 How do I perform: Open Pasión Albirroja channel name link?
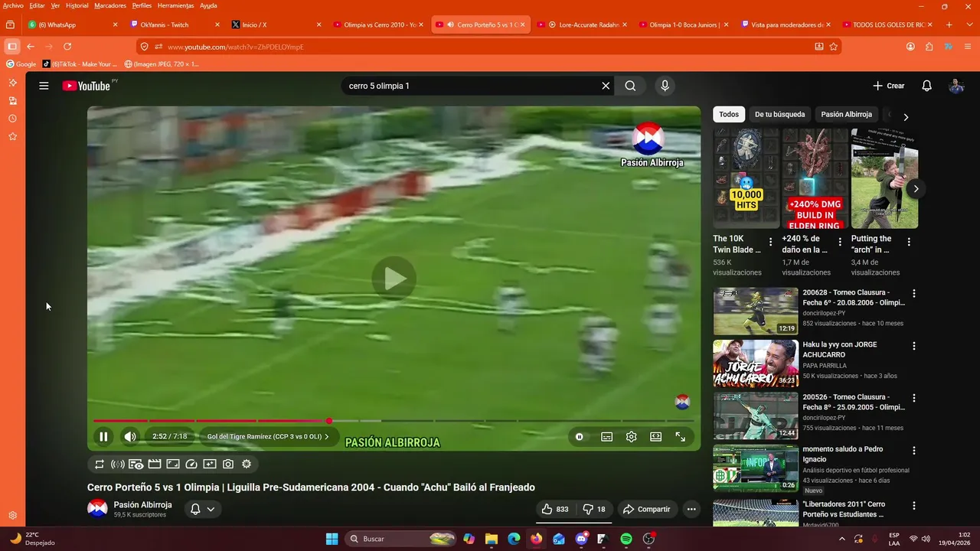[x=142, y=505]
